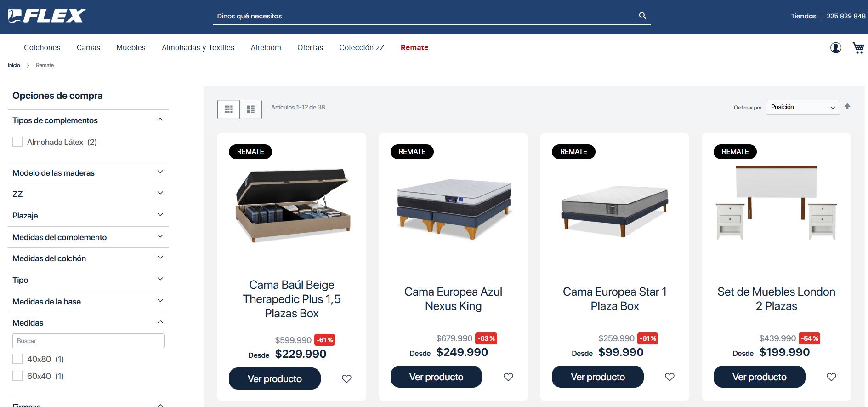Open the user account icon
Viewport: 868px width, 407px height.
835,48
